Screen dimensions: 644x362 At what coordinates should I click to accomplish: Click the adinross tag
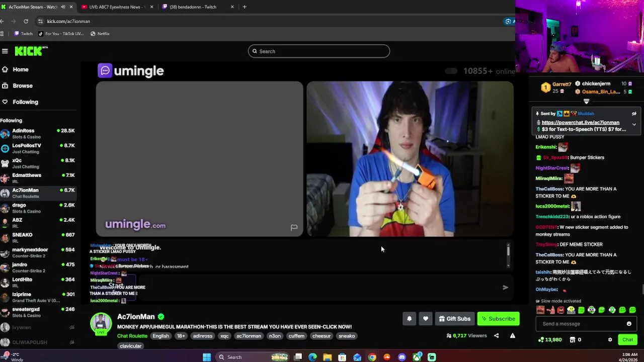pos(203,336)
